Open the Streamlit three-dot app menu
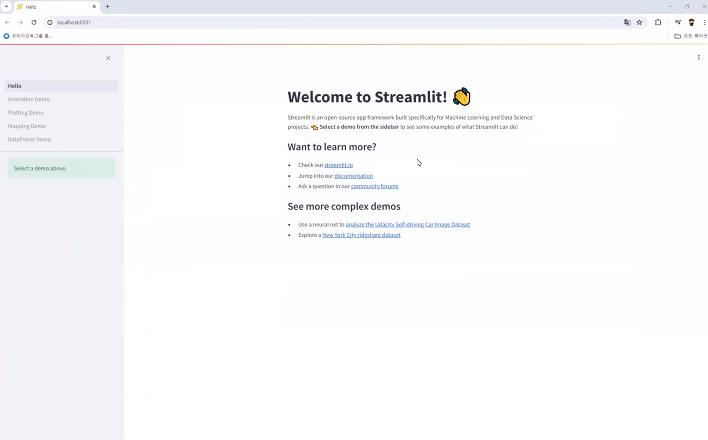This screenshot has height=440, width=708. click(699, 57)
